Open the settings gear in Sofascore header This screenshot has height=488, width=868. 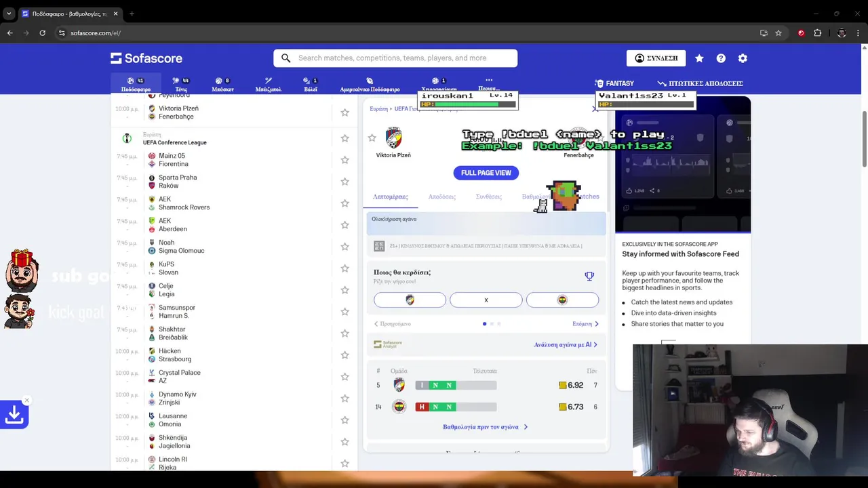pyautogui.click(x=743, y=58)
